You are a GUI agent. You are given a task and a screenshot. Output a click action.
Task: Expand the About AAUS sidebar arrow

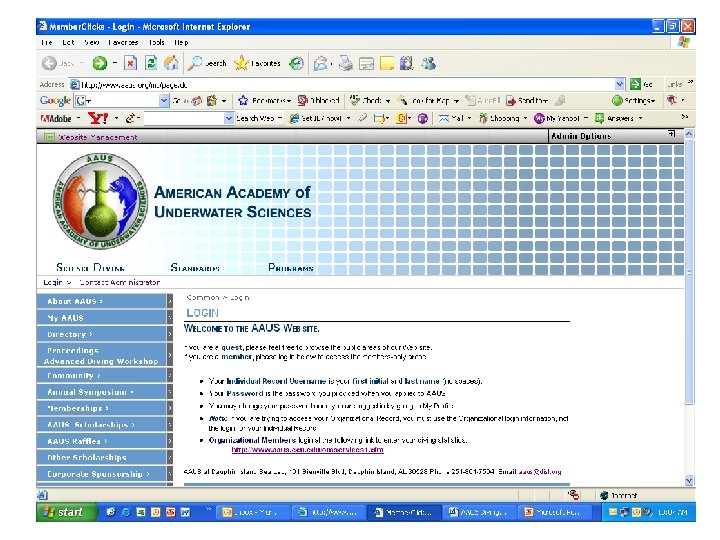(169, 302)
